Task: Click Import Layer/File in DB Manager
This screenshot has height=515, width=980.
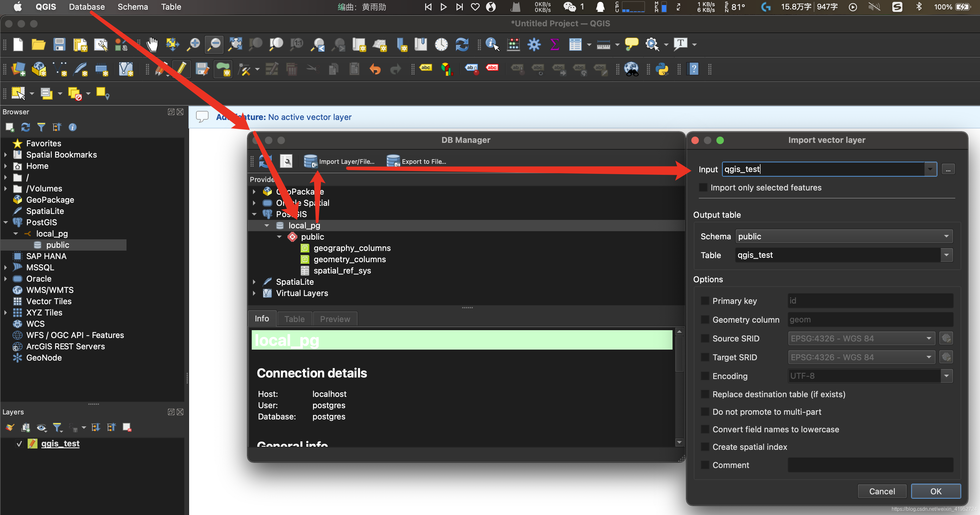Action: [x=339, y=161]
